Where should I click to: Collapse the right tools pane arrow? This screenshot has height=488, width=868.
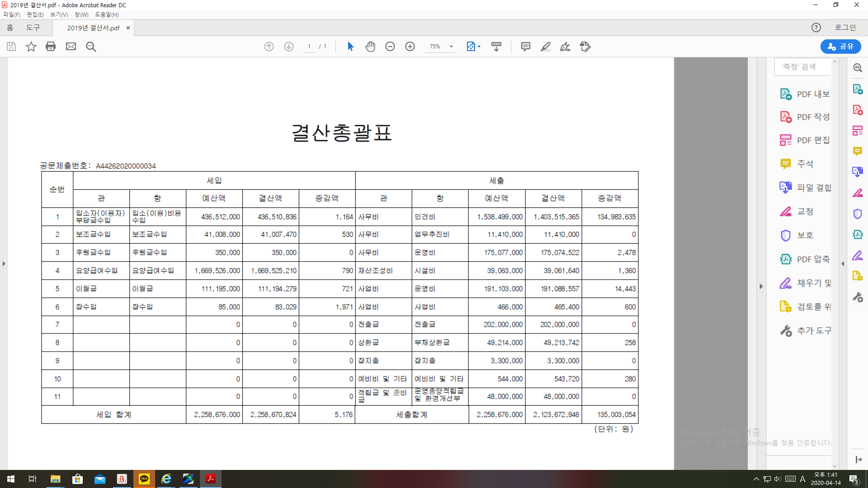761,286
